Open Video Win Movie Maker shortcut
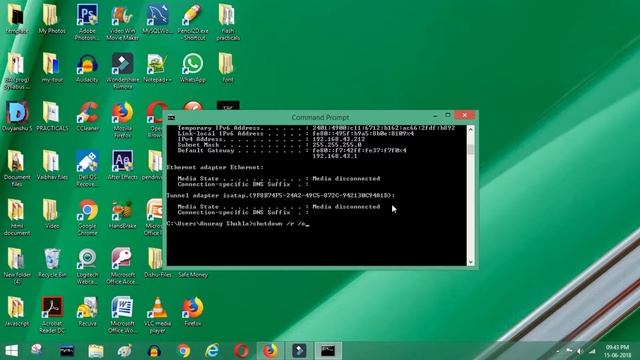The height and width of the screenshot is (360, 640). [x=122, y=22]
